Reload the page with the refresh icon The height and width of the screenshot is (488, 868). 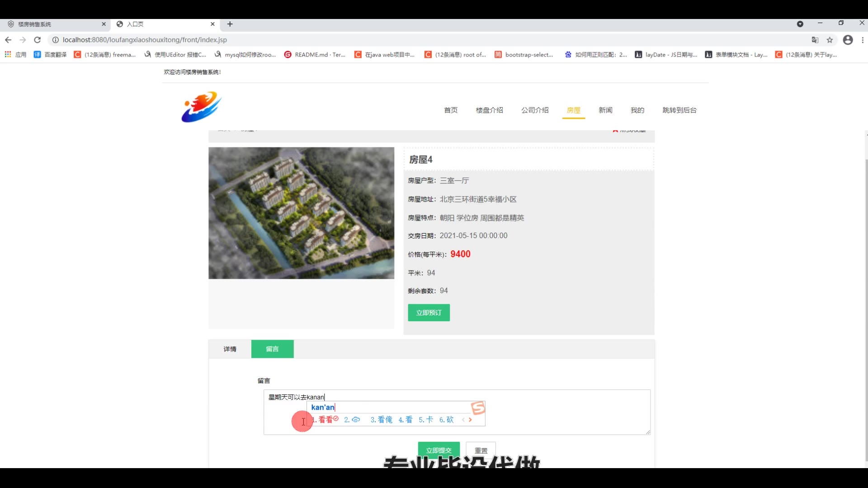click(x=38, y=40)
